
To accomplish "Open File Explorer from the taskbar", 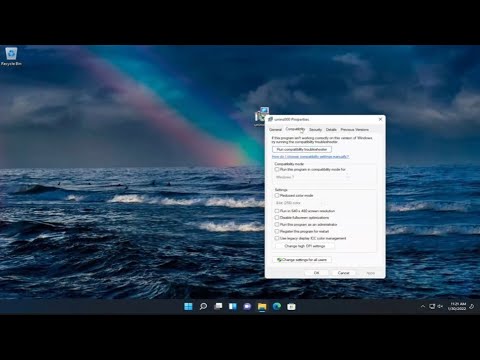I will coord(262,306).
